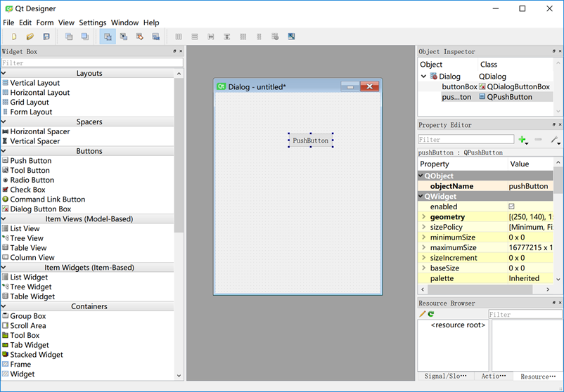Collapse the QWidget property group

click(x=421, y=196)
